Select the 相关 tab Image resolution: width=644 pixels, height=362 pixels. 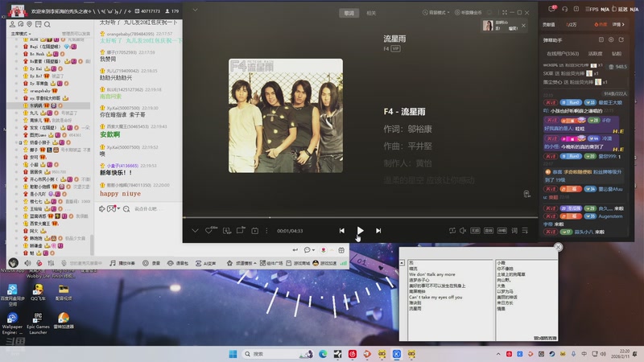point(371,13)
